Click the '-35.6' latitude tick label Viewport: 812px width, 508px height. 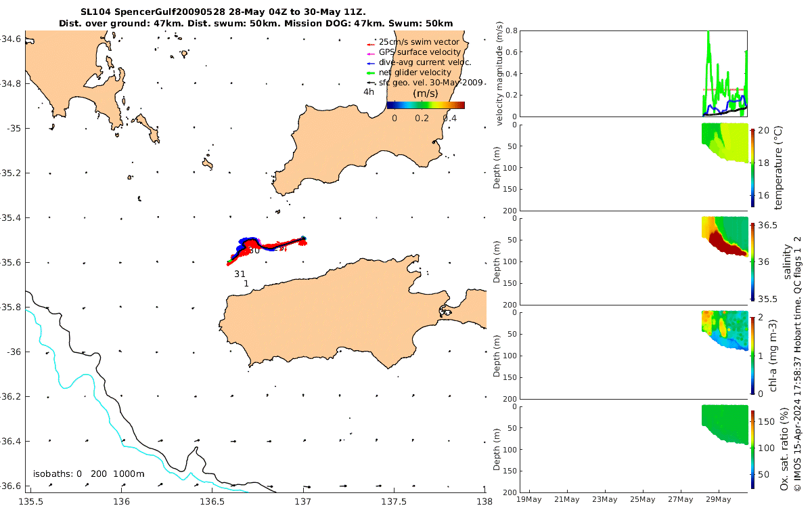click(x=9, y=262)
